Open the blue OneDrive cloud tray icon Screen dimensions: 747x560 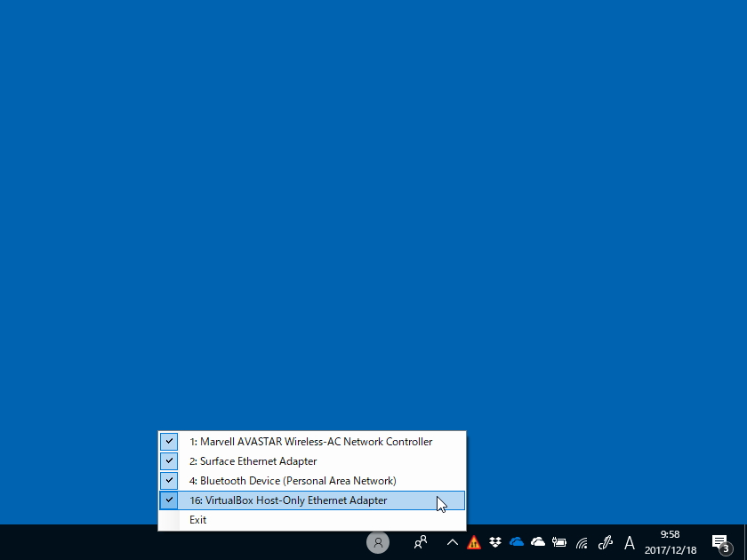(517, 542)
